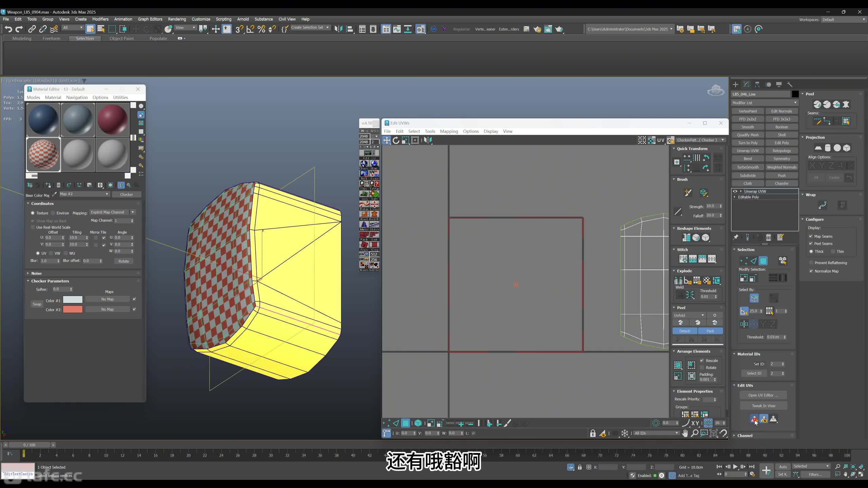Toggle Rescale checkbox in Arrange Elements
This screenshot has width=868, height=488.
coord(702,361)
